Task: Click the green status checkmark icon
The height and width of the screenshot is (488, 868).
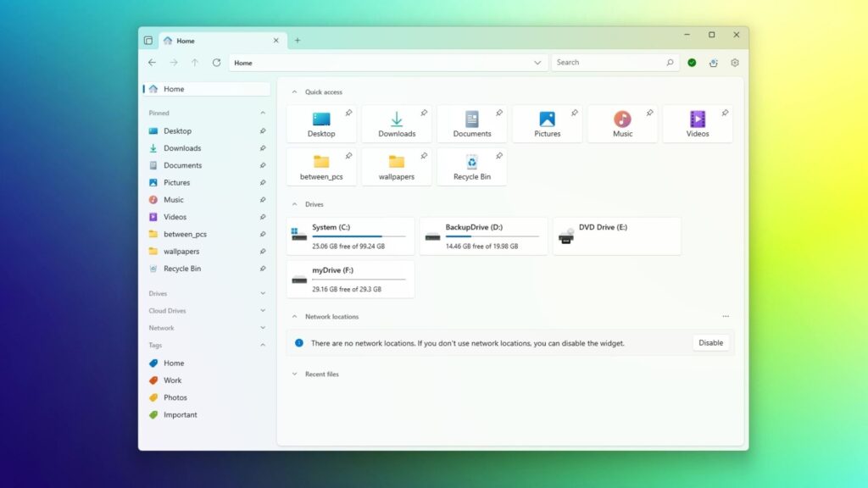Action: (x=692, y=63)
